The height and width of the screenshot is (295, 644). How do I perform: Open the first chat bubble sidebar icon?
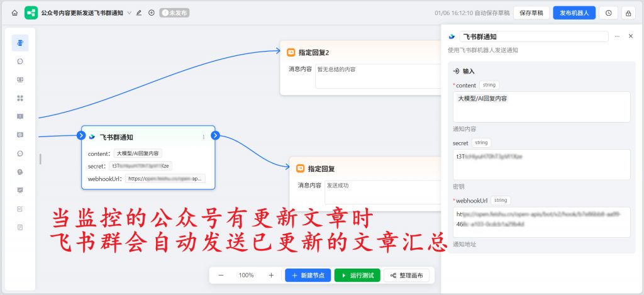click(20, 61)
